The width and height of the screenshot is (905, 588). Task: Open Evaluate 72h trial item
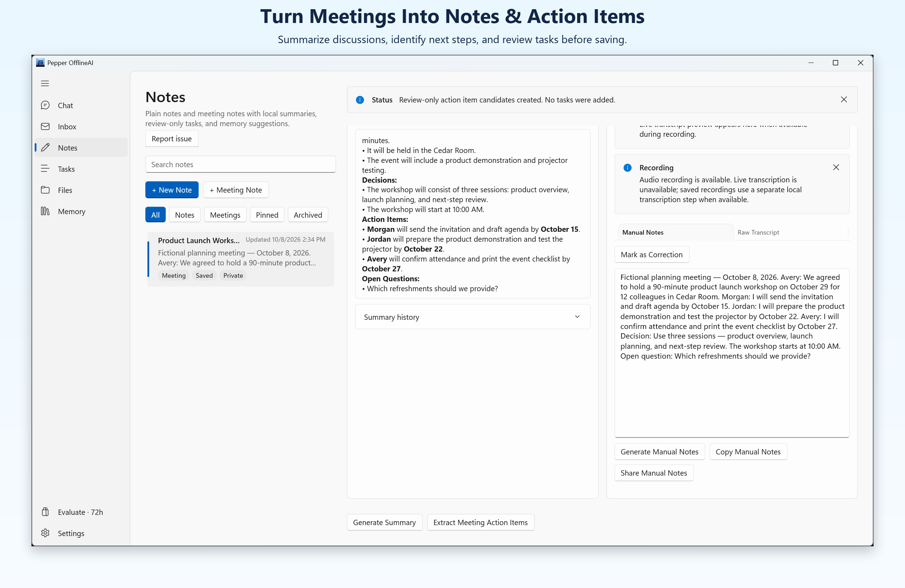pos(81,512)
